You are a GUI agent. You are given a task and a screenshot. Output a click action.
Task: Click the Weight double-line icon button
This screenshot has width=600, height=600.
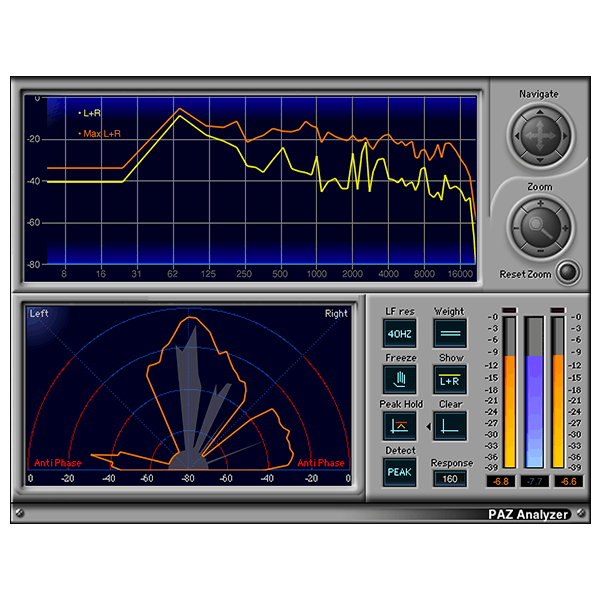[450, 333]
